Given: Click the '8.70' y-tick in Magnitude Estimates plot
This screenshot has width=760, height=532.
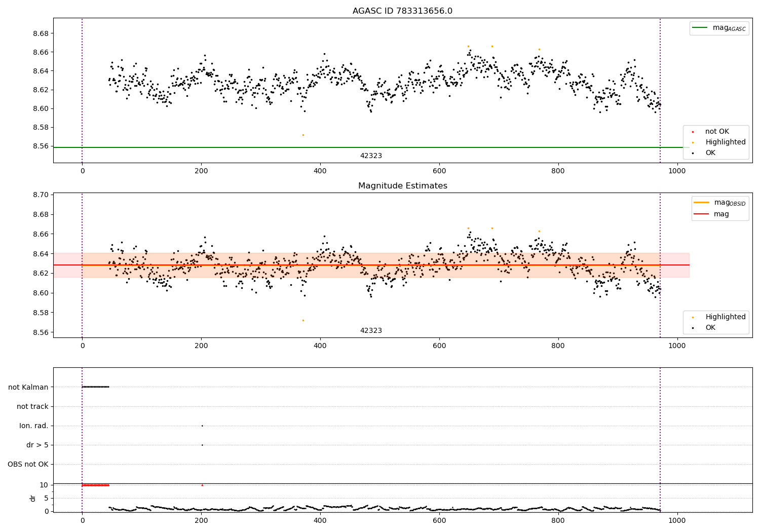Looking at the screenshot, I should [x=41, y=195].
